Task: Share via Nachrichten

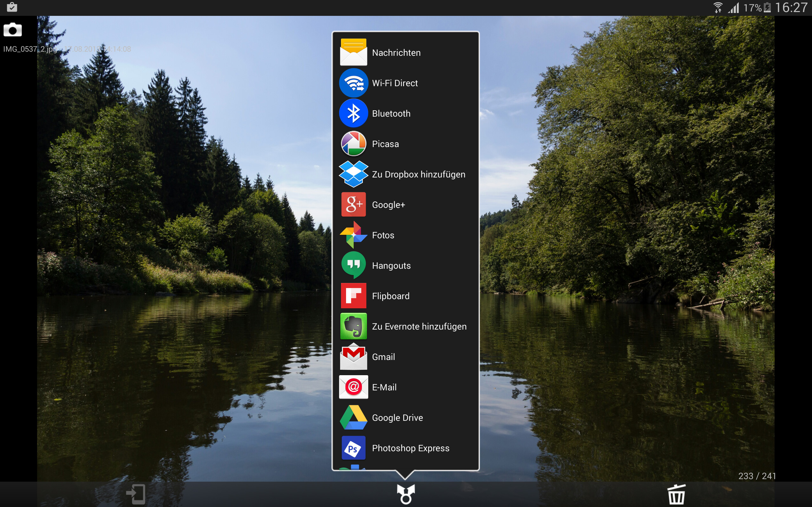Action: [396, 53]
